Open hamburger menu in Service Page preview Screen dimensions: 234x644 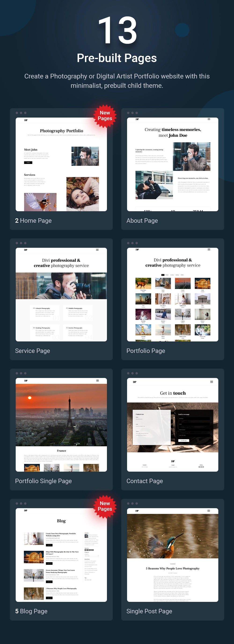tap(97, 250)
